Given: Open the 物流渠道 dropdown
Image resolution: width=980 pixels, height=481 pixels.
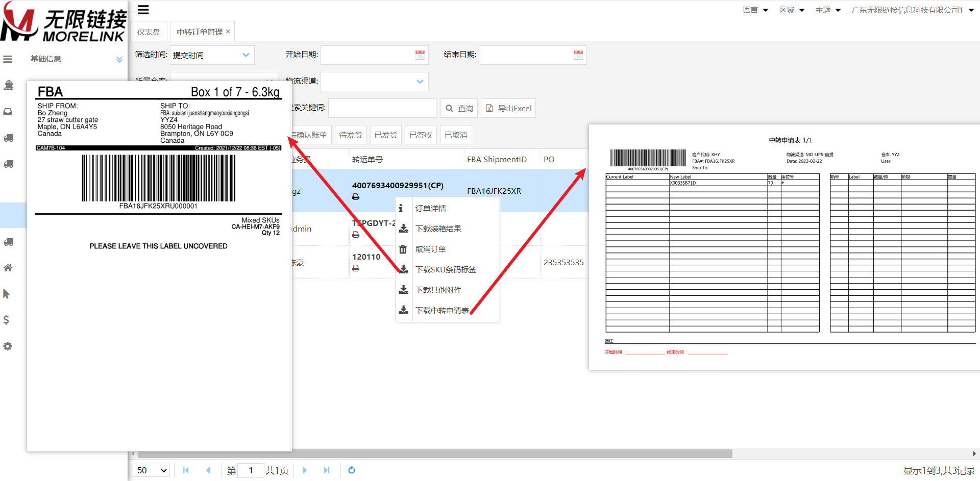Looking at the screenshot, I should (x=374, y=82).
